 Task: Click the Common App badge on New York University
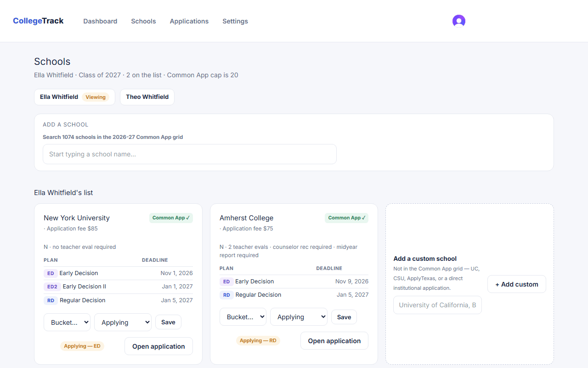171,218
